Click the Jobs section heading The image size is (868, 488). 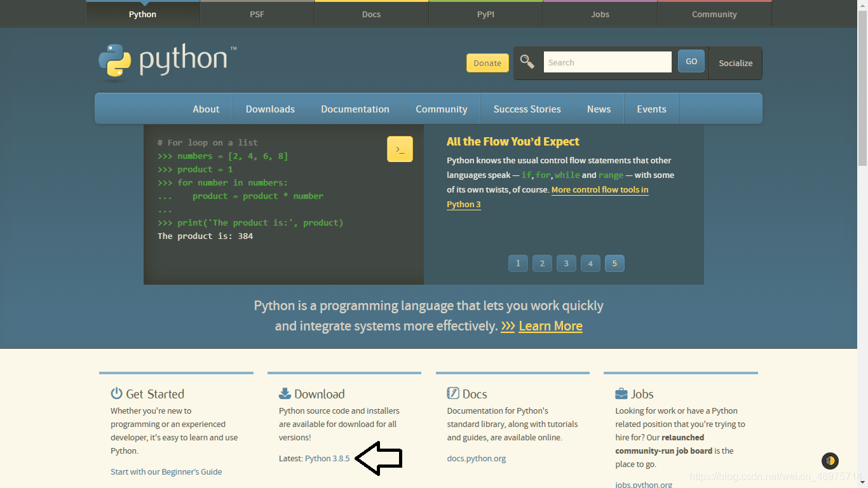[x=642, y=394]
